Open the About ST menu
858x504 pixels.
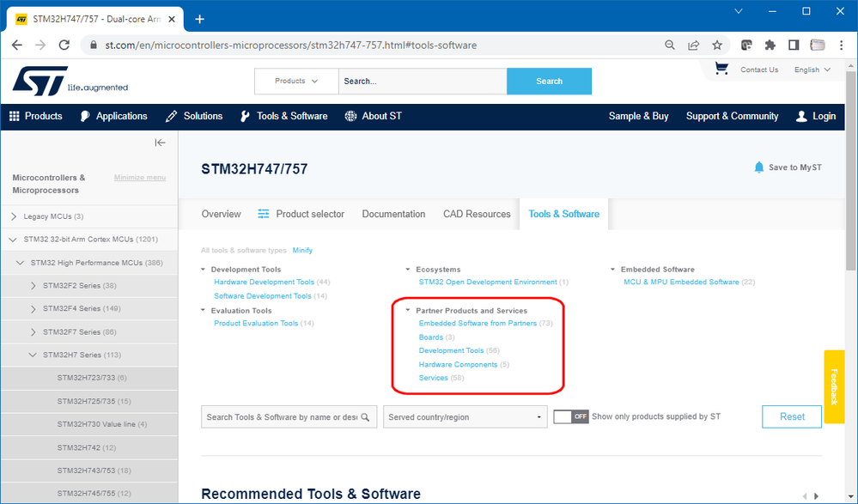[x=374, y=116]
